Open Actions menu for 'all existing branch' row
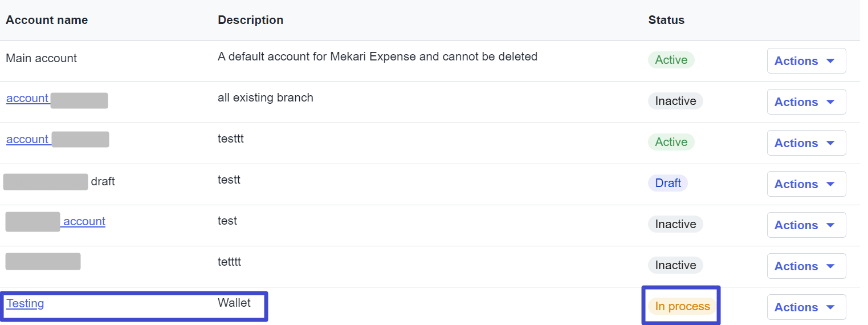 806,102
